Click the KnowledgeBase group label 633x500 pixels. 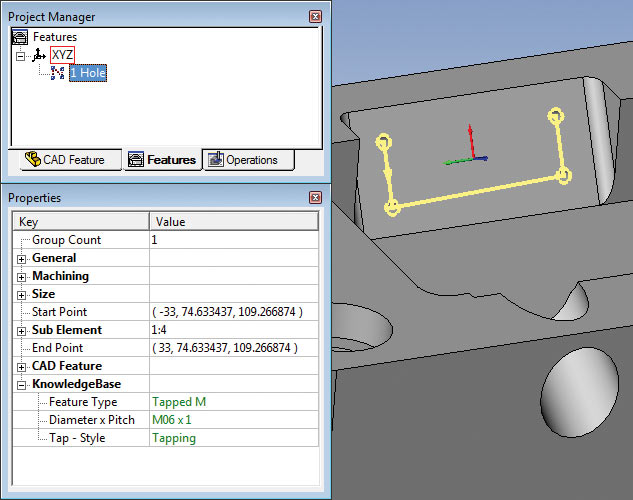point(76,384)
